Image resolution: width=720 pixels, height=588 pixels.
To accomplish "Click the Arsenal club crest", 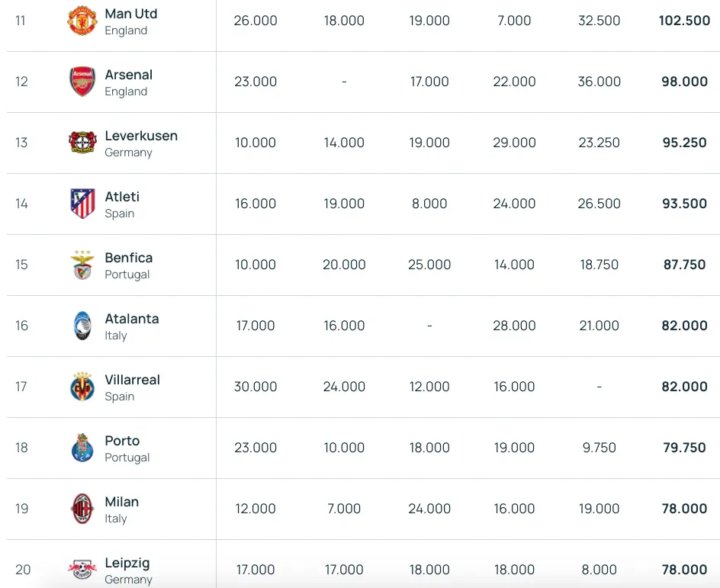I will tap(82, 82).
